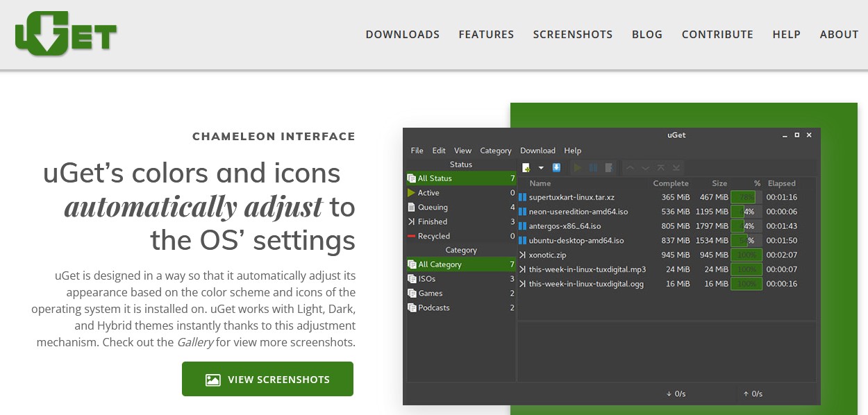Screen dimensions: 868x415
Task: Click the Move to Top toolbar icon
Action: tap(660, 167)
